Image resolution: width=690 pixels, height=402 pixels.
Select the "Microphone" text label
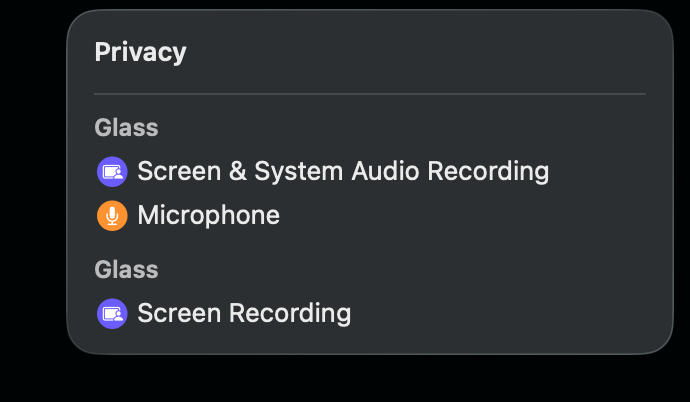tap(208, 215)
